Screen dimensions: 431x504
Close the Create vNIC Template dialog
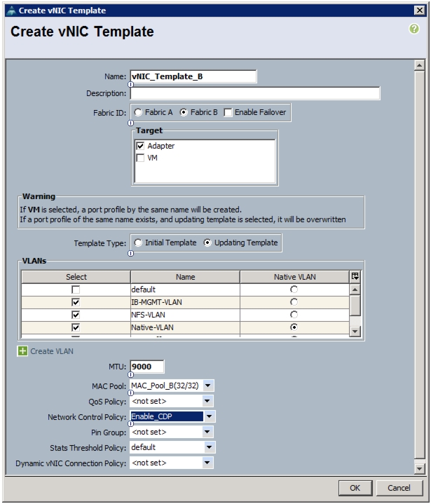tap(419, 11)
